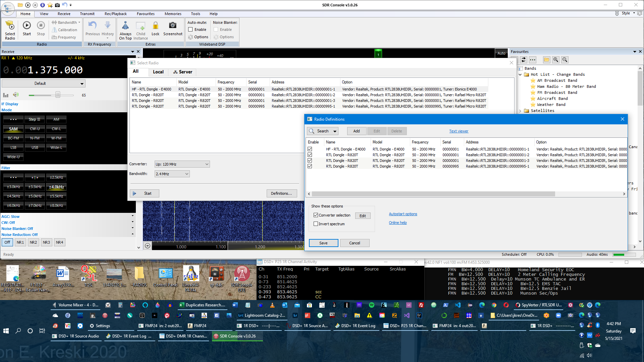Image resolution: width=644 pixels, height=362 pixels.
Task: Click Favourites zoom-in magnifier icon
Action: point(556,60)
